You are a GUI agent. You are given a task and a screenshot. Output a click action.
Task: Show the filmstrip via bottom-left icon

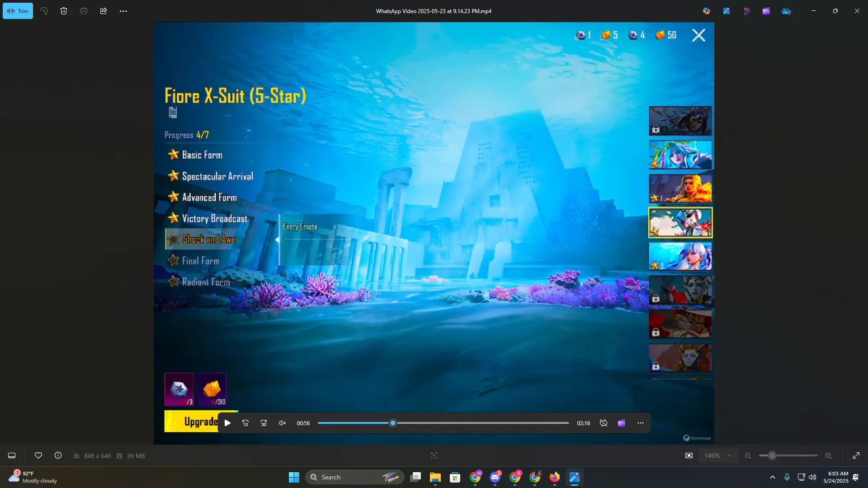tap(12, 455)
